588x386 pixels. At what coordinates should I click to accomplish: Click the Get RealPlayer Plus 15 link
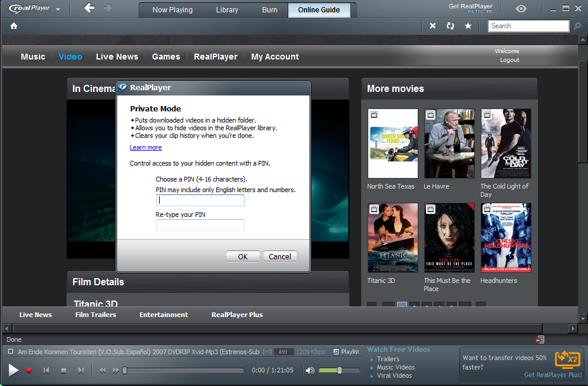[x=471, y=8]
